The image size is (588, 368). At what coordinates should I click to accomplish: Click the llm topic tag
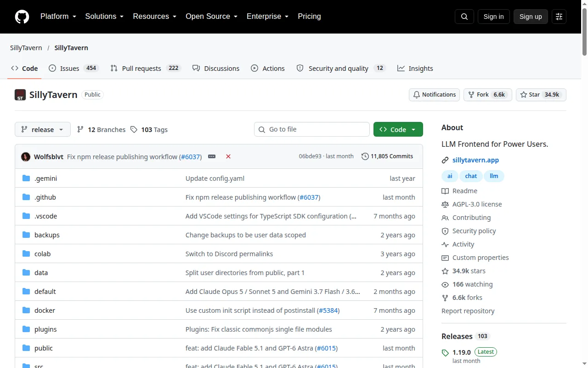(494, 176)
